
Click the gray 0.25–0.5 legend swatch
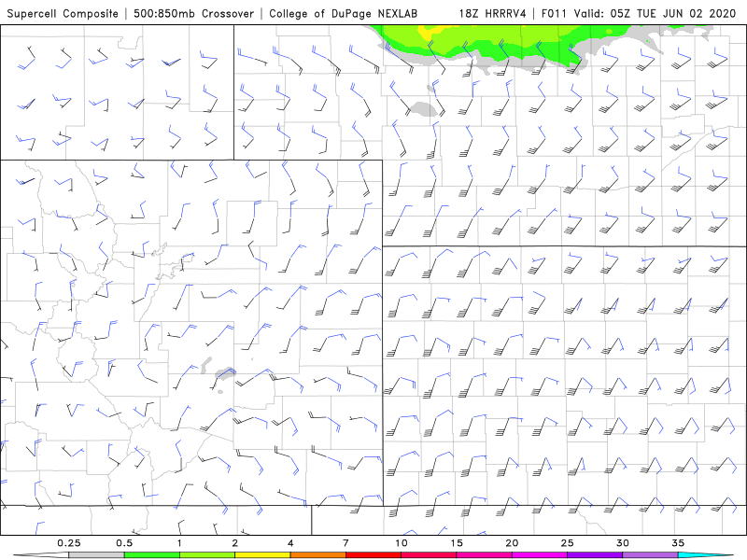point(96,555)
